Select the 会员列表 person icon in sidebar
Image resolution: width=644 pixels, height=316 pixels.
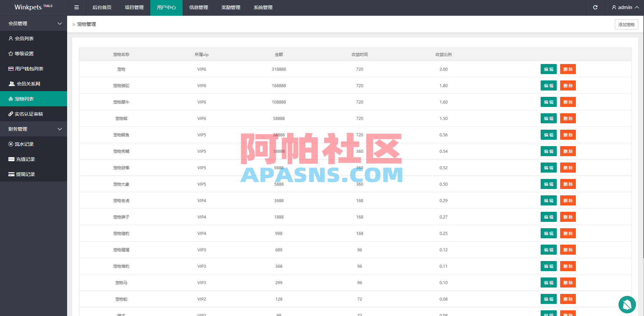[11, 38]
